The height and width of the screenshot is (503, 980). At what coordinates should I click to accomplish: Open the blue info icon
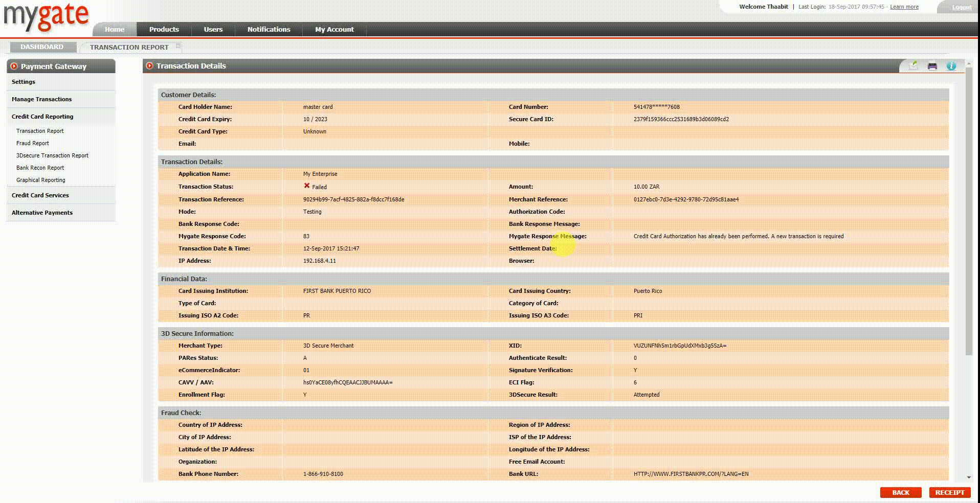951,66
